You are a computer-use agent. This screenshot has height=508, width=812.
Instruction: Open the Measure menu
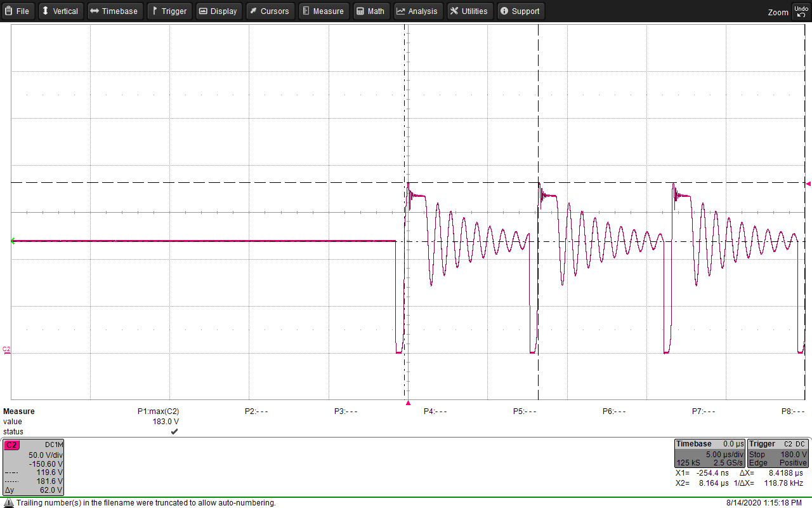[x=324, y=11]
